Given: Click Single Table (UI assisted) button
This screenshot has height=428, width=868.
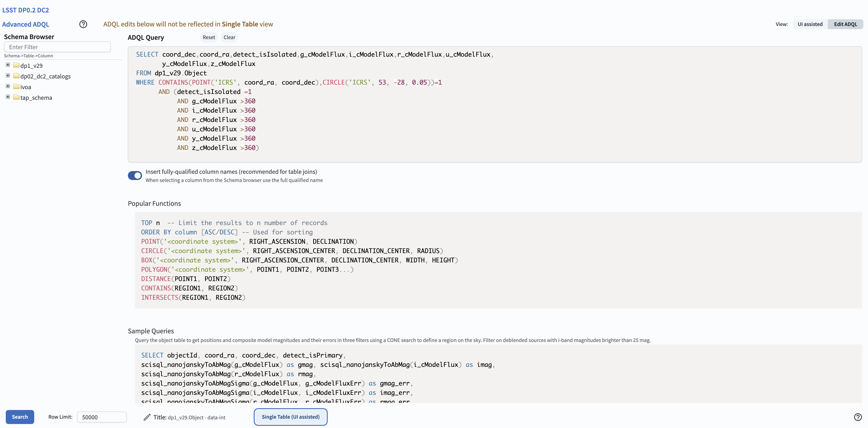Looking at the screenshot, I should click(290, 417).
